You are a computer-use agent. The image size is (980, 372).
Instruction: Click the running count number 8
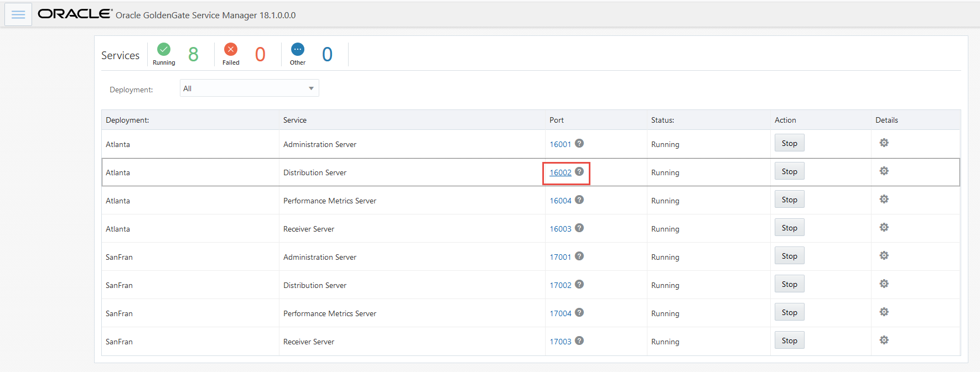193,54
